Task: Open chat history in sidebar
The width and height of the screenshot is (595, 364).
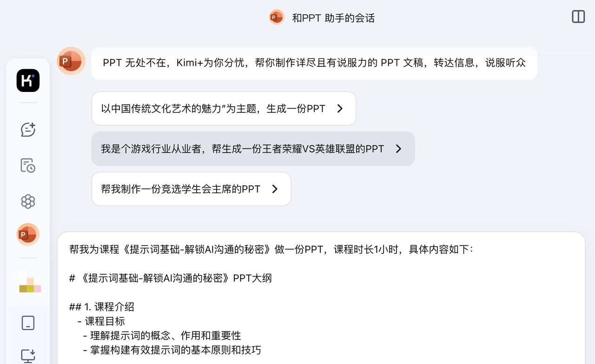Action: 28,165
